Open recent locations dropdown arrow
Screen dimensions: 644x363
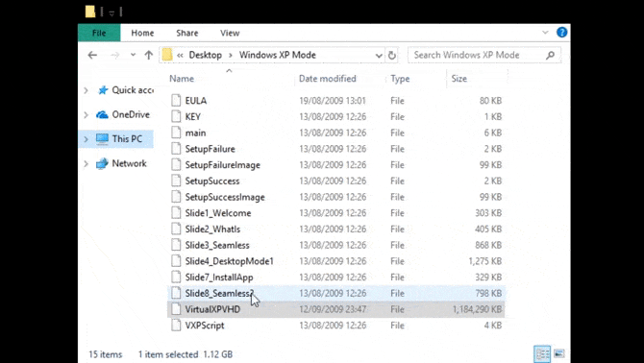133,55
